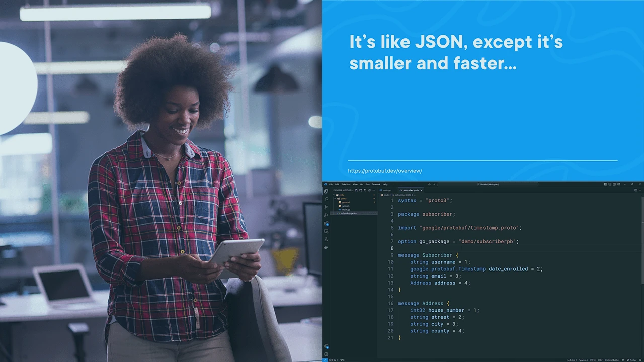644x362 pixels.
Task: Toggle the secondary sidebar layout button
Action: (x=613, y=184)
